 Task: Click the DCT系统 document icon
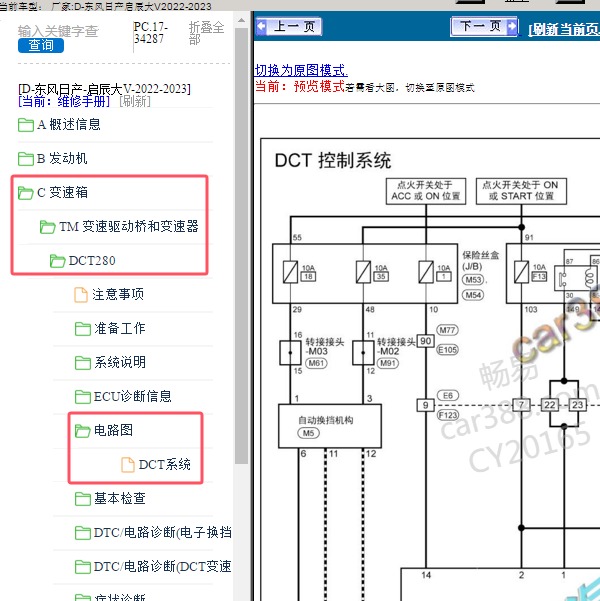pos(128,465)
